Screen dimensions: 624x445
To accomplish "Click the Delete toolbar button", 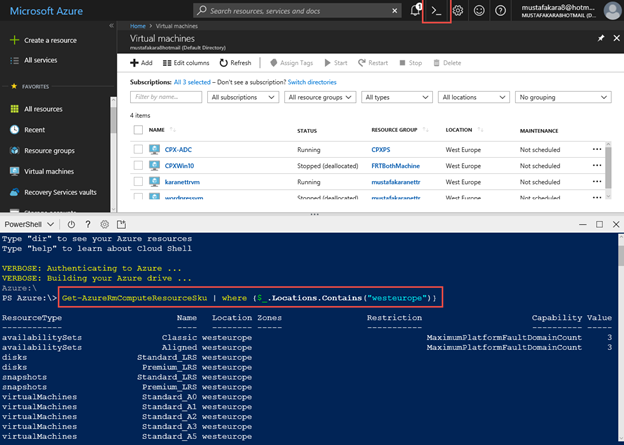I will click(447, 63).
